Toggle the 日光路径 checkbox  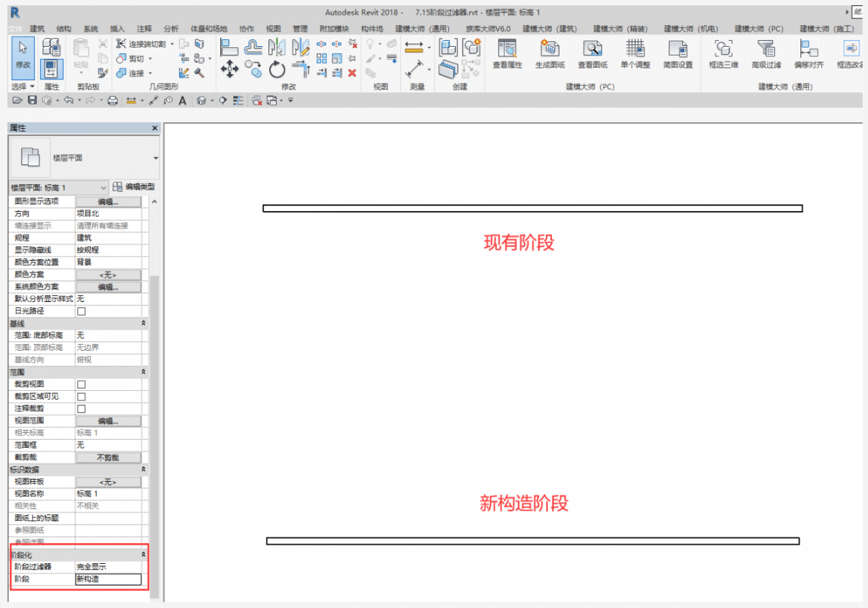pyautogui.click(x=81, y=311)
